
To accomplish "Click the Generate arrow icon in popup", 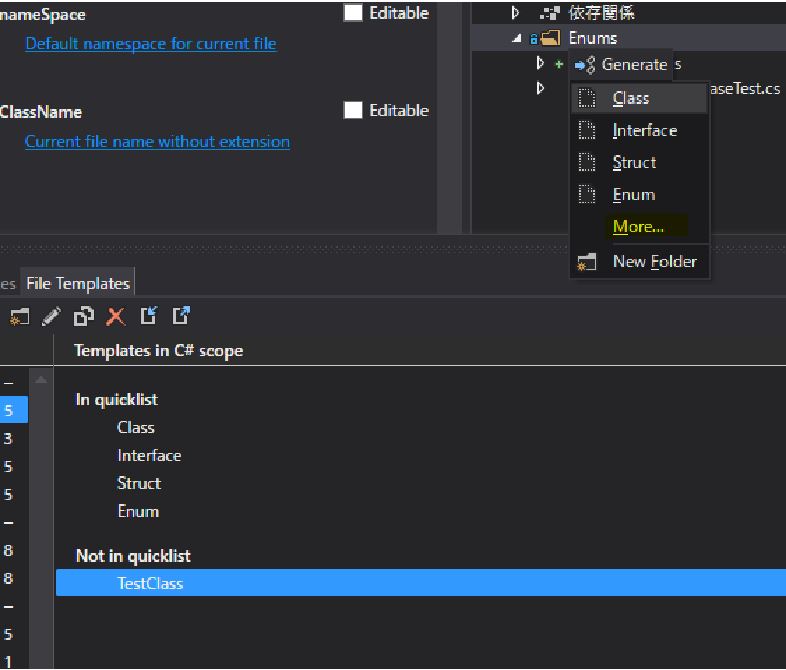I will (x=585, y=65).
